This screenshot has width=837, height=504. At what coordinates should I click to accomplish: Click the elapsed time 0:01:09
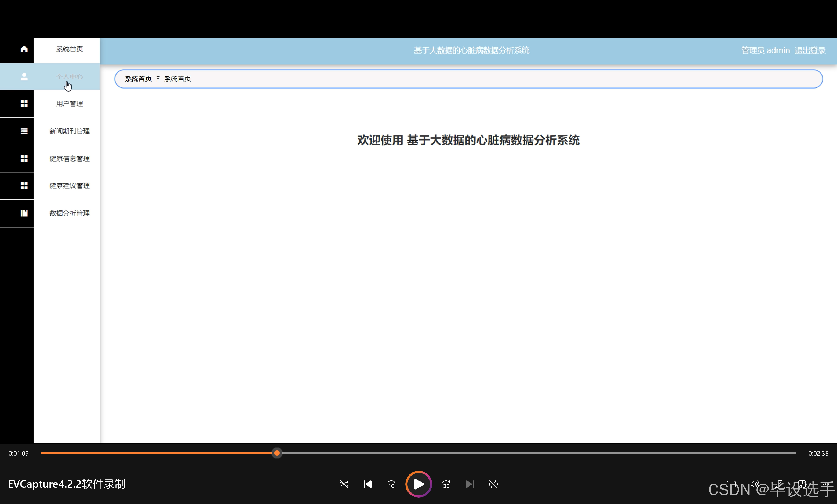pyautogui.click(x=19, y=453)
